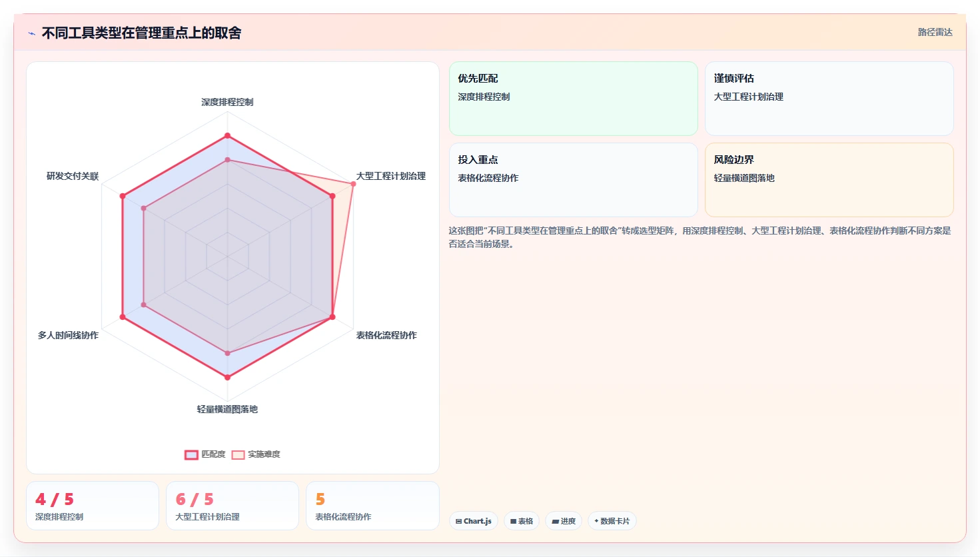Click the 4 / 5 stat value

tap(55, 499)
